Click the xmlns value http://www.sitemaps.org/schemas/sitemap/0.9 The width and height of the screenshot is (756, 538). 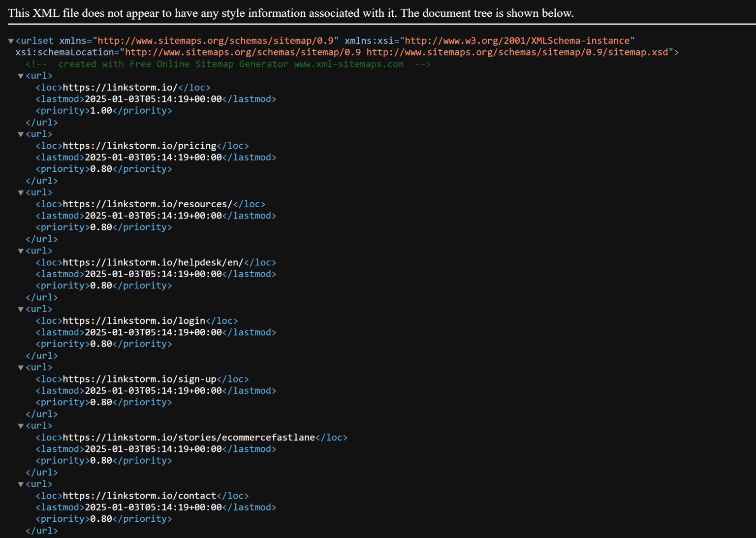coord(216,41)
